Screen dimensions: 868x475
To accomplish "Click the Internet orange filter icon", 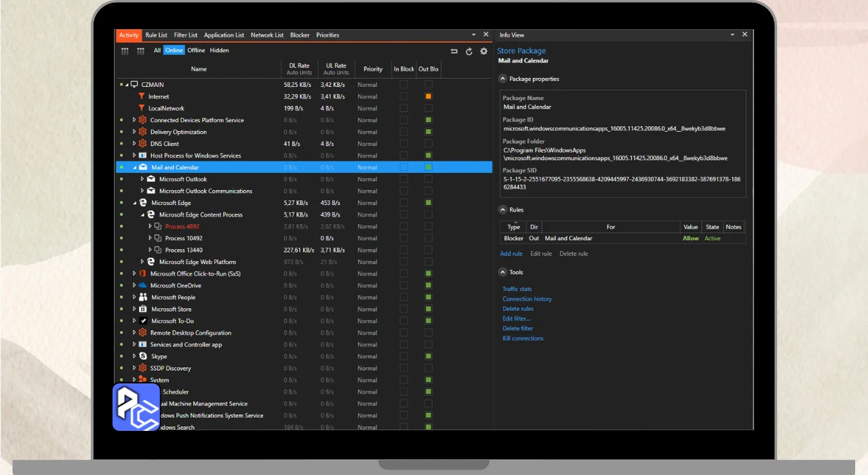I will point(142,96).
